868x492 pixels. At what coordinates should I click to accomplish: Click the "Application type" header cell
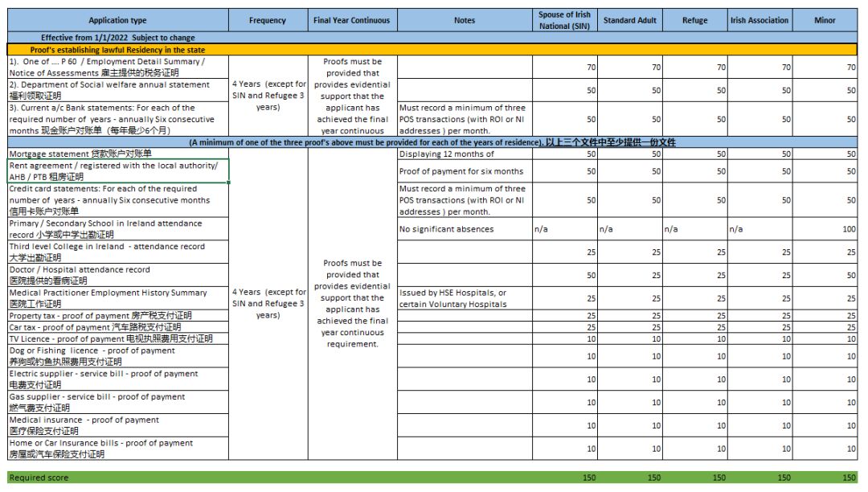point(117,21)
